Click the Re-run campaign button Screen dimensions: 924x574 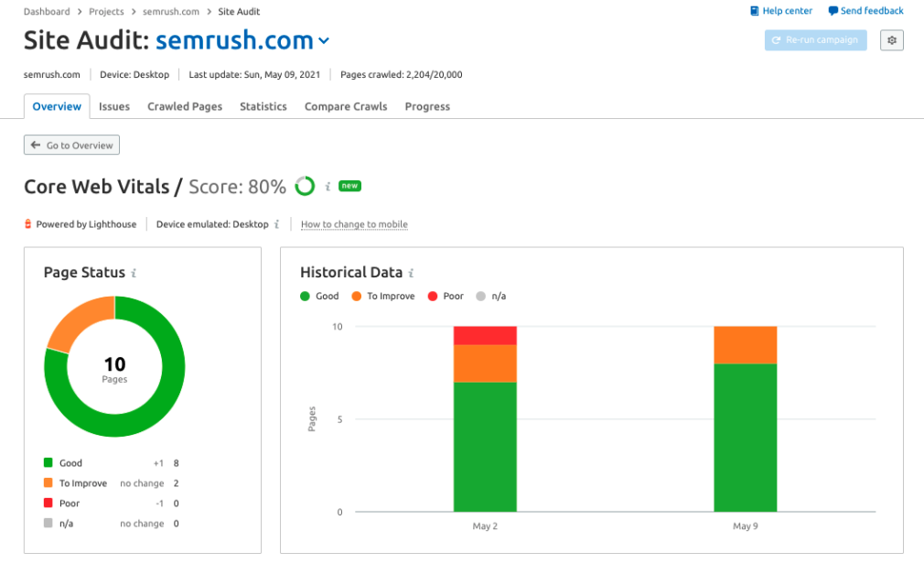[815, 40]
